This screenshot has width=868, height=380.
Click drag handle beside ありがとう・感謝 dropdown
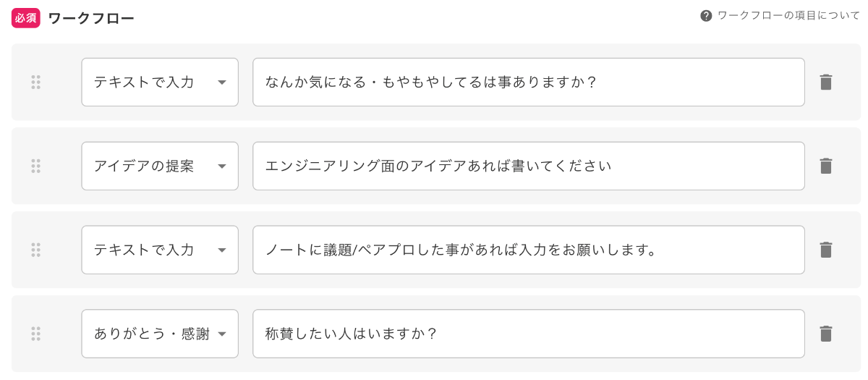(x=35, y=334)
